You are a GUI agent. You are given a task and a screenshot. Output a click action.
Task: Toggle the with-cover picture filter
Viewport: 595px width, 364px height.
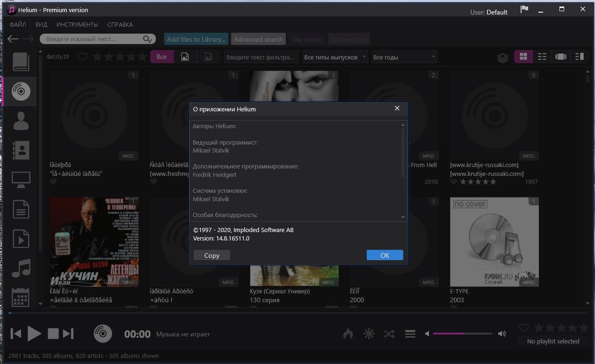tap(185, 57)
